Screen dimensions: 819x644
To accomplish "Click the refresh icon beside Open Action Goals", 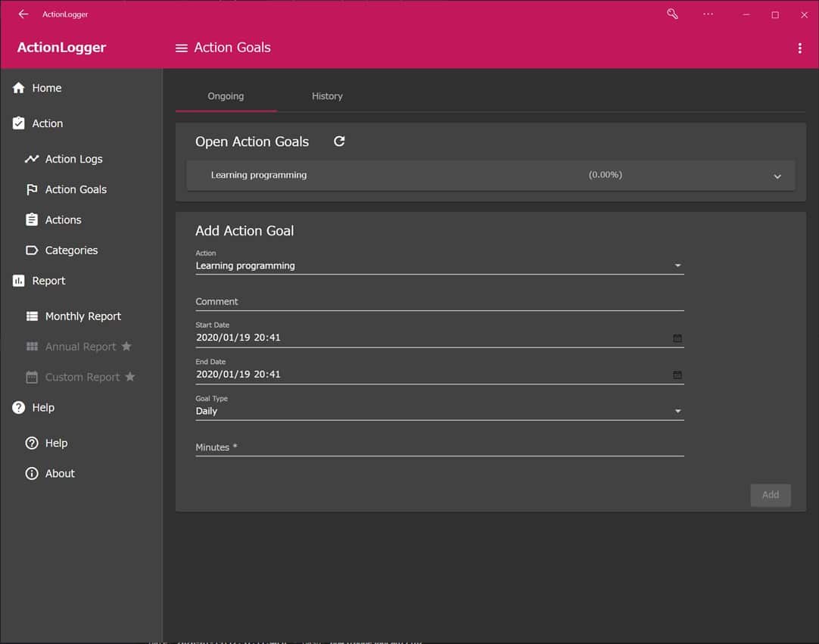I will pos(339,142).
